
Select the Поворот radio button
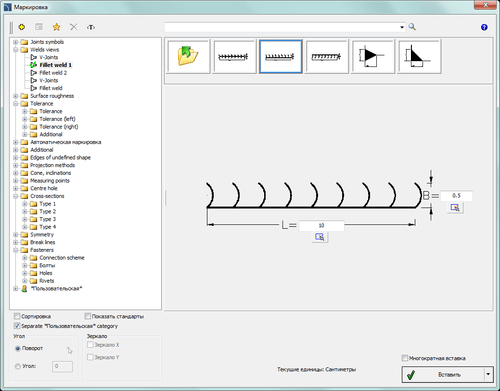(18, 348)
